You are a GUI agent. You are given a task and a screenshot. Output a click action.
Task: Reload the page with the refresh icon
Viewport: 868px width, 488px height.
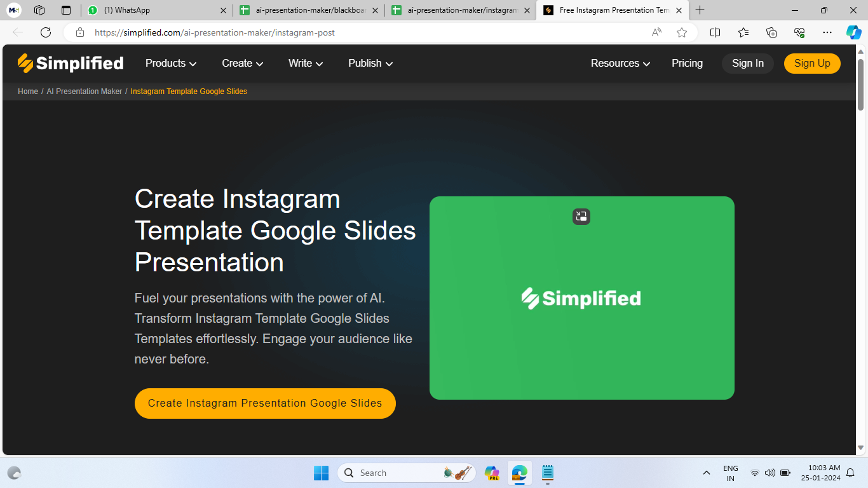(x=46, y=32)
